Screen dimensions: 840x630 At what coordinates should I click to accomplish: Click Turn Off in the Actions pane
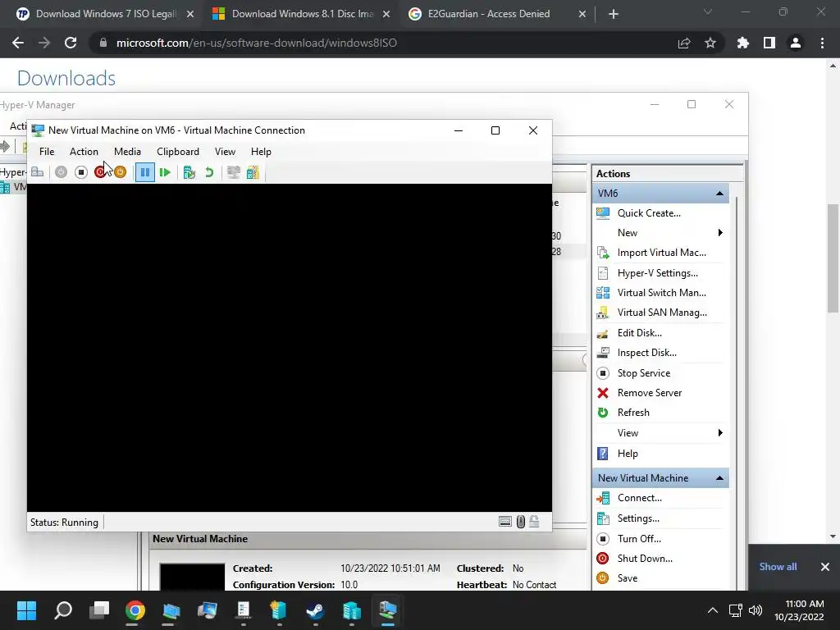point(639,539)
